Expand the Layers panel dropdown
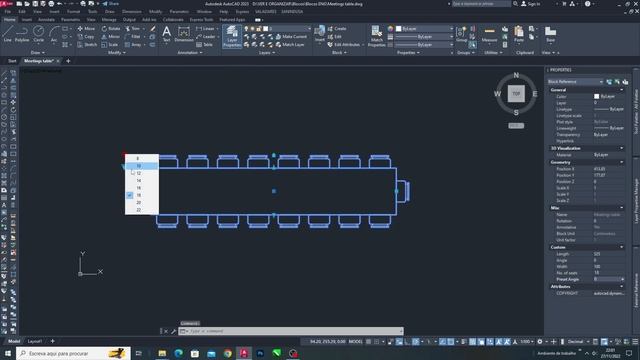The image size is (640, 360). coord(267,53)
